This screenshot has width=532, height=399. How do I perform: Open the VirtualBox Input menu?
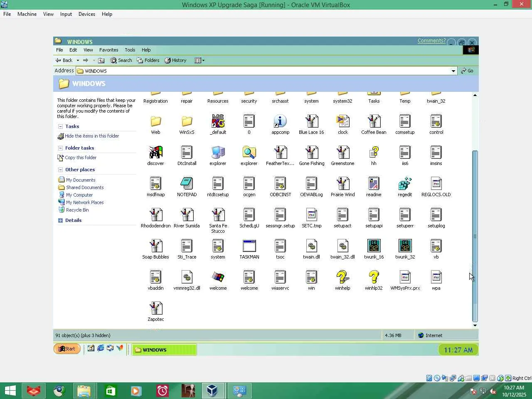(66, 14)
